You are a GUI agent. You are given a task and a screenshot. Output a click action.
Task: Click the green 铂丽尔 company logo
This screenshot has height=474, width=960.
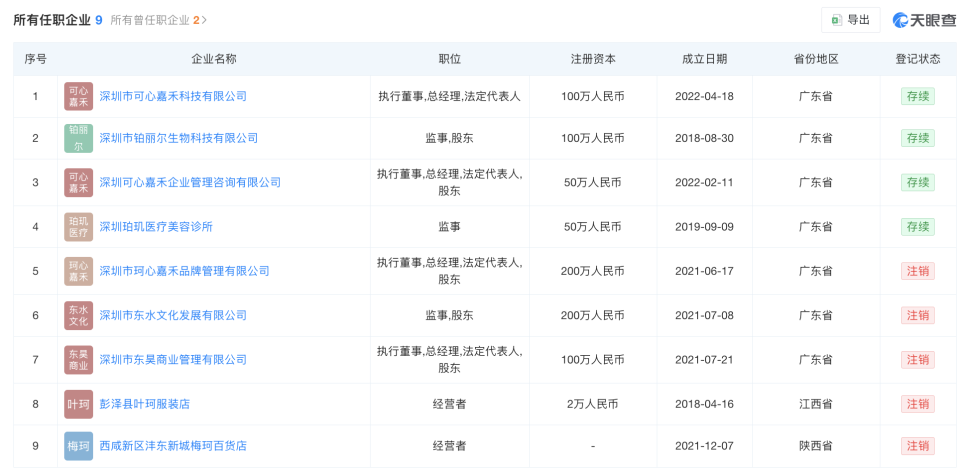click(x=78, y=138)
